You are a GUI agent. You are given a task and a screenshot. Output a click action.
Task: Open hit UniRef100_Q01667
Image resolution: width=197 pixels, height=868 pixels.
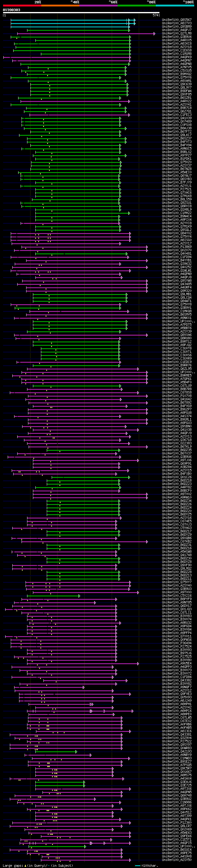coord(177,772)
